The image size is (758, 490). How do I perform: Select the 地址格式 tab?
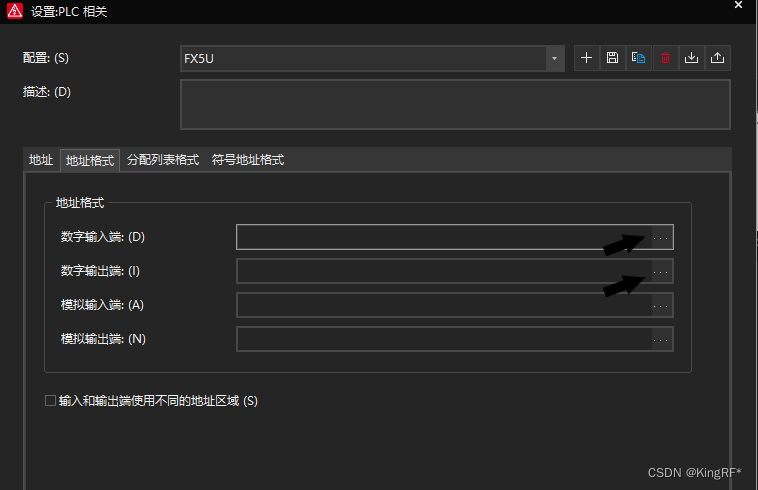click(90, 160)
